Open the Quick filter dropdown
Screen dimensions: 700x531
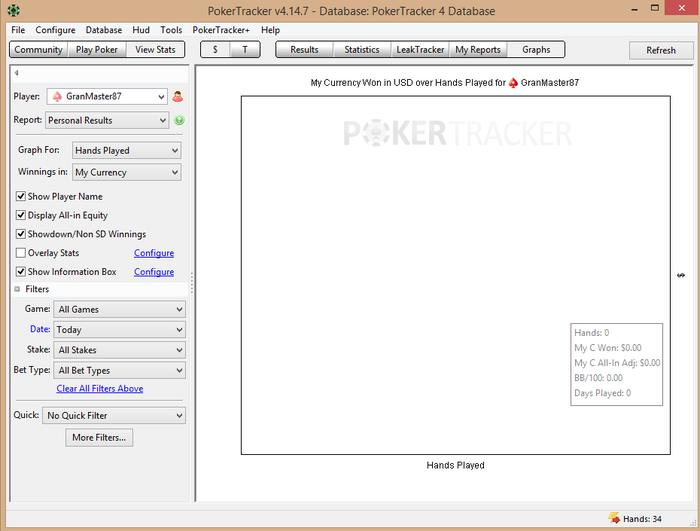114,415
